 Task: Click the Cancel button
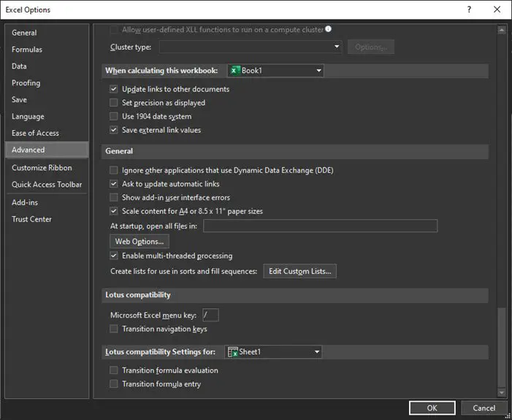coord(484,408)
